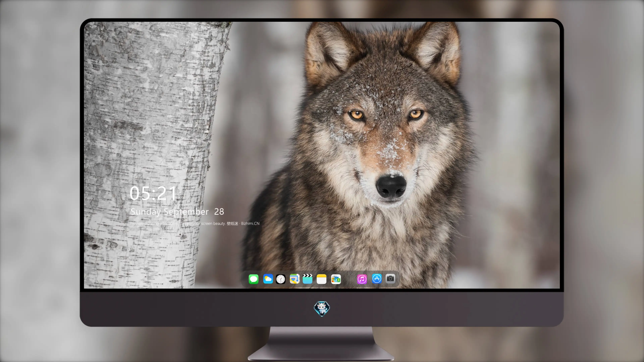This screenshot has width=644, height=362.
Task: Open the yellow Notes app in the dock
Action: click(321, 279)
